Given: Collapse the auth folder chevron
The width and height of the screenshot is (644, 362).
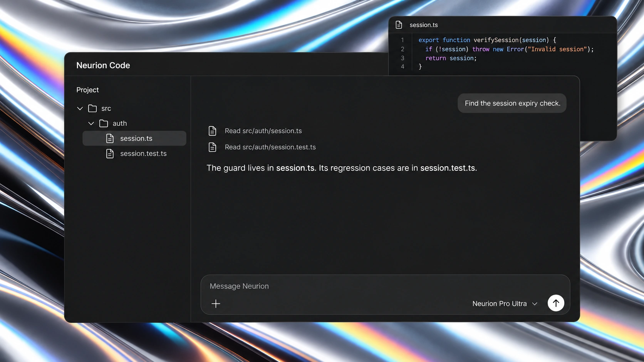Looking at the screenshot, I should tap(91, 123).
